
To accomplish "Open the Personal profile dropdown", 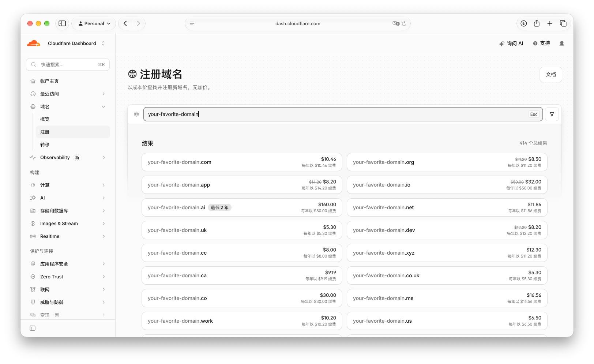I will (x=94, y=23).
